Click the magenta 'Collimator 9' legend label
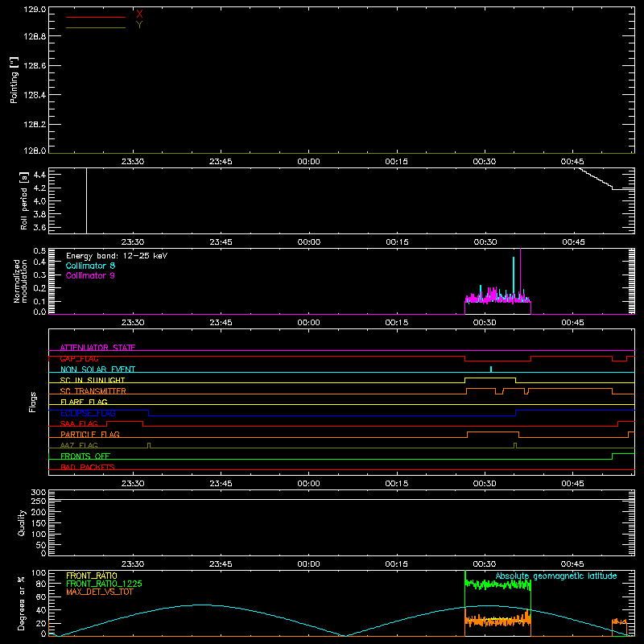Screen dimensions: 644x644 [90, 275]
